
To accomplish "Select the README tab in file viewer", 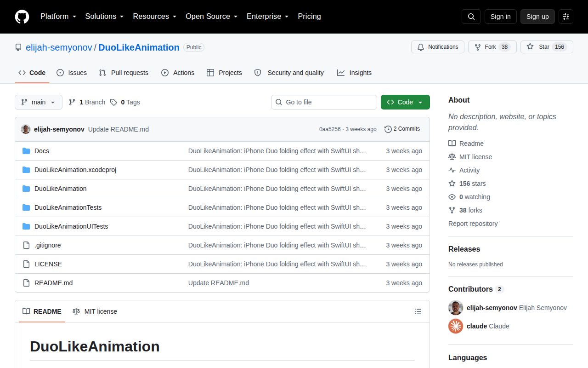I will [x=42, y=311].
